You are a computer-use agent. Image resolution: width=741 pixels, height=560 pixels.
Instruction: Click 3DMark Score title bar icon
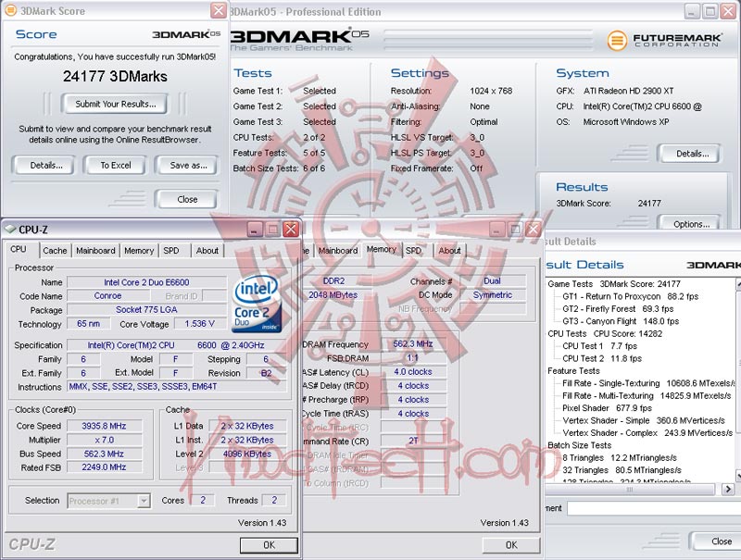click(10, 10)
